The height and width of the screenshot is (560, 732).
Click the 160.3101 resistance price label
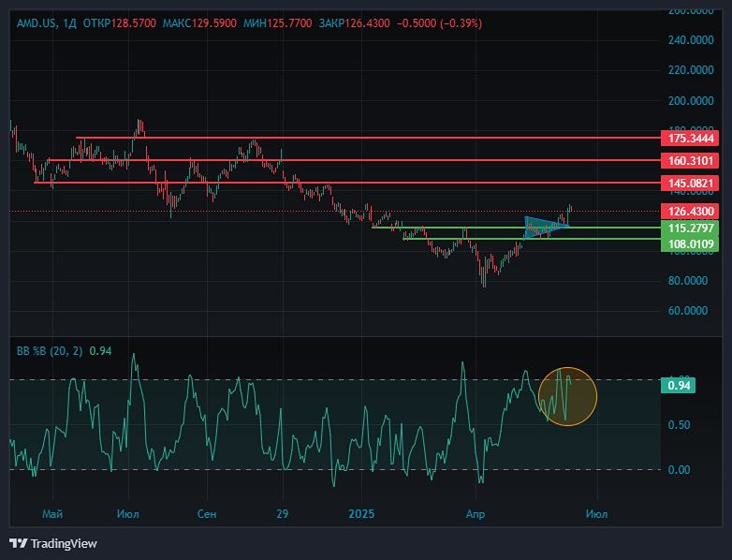pyautogui.click(x=691, y=161)
